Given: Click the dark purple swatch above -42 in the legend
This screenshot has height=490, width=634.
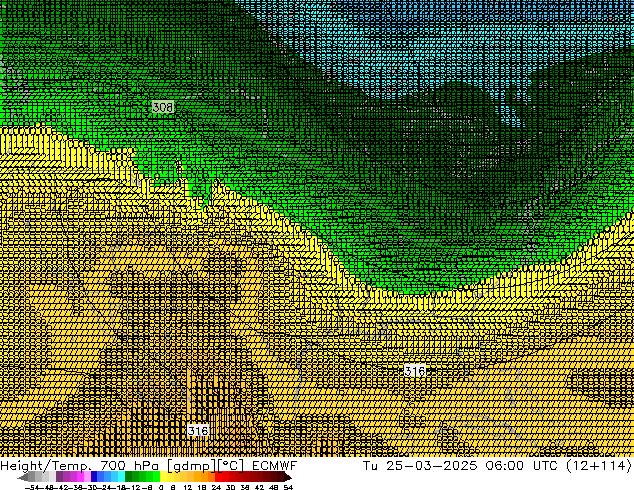Looking at the screenshot, I should (x=59, y=477).
